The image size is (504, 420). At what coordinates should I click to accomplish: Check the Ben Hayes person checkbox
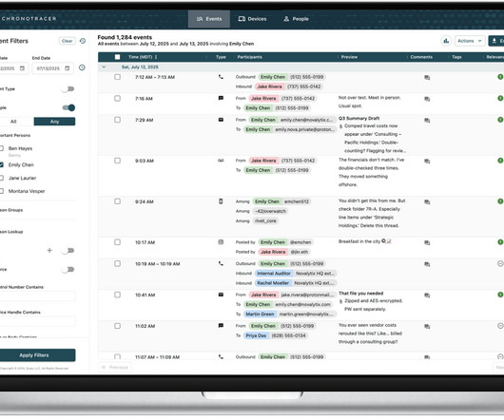tap(1, 148)
